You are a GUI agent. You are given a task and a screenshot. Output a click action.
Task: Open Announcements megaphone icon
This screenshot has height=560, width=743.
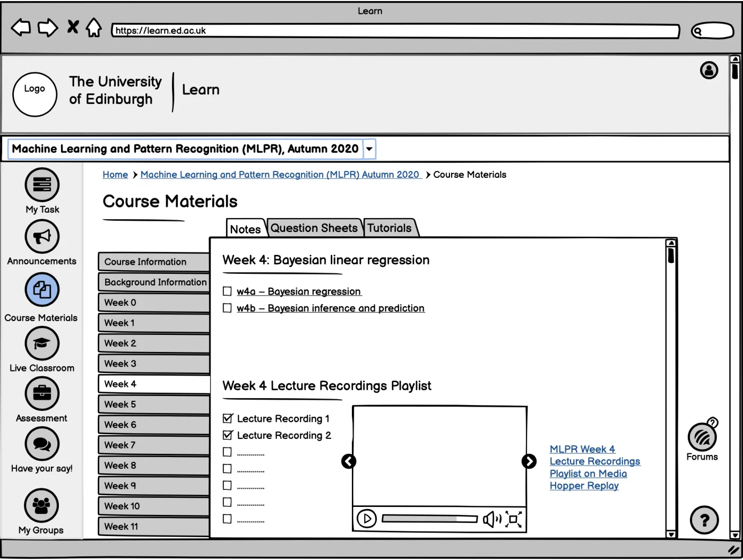click(x=42, y=236)
